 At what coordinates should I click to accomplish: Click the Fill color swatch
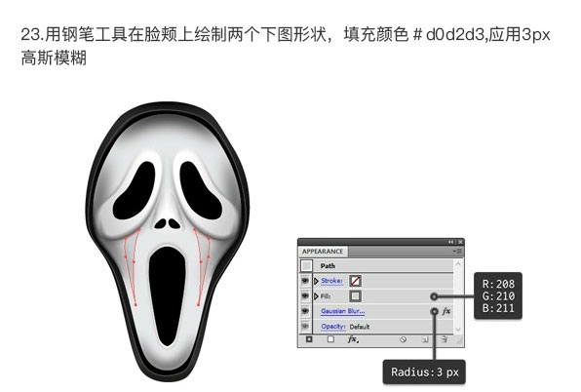tap(355, 296)
